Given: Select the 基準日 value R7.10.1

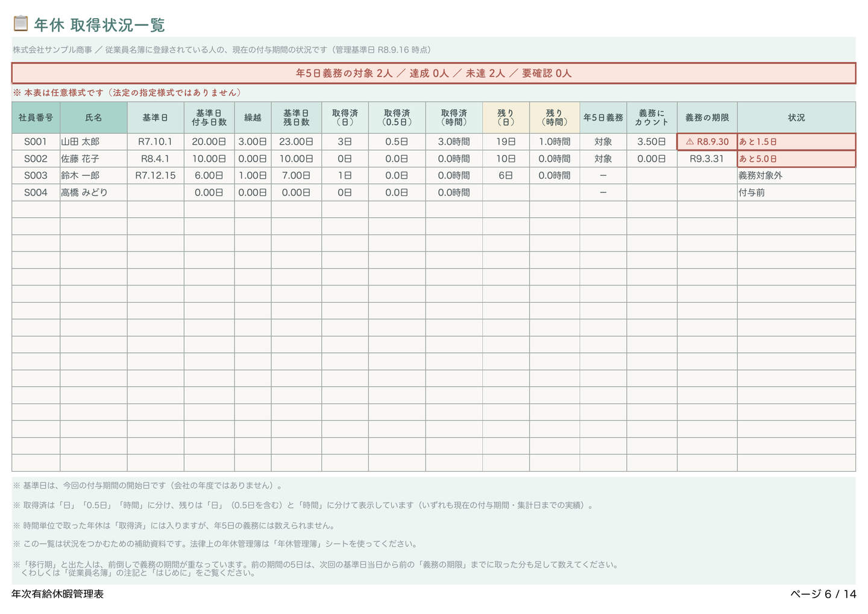Looking at the screenshot, I should [155, 142].
